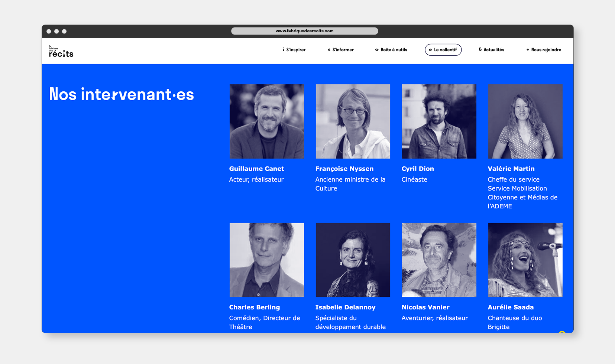Click the fabrique des récits logo

click(x=61, y=51)
